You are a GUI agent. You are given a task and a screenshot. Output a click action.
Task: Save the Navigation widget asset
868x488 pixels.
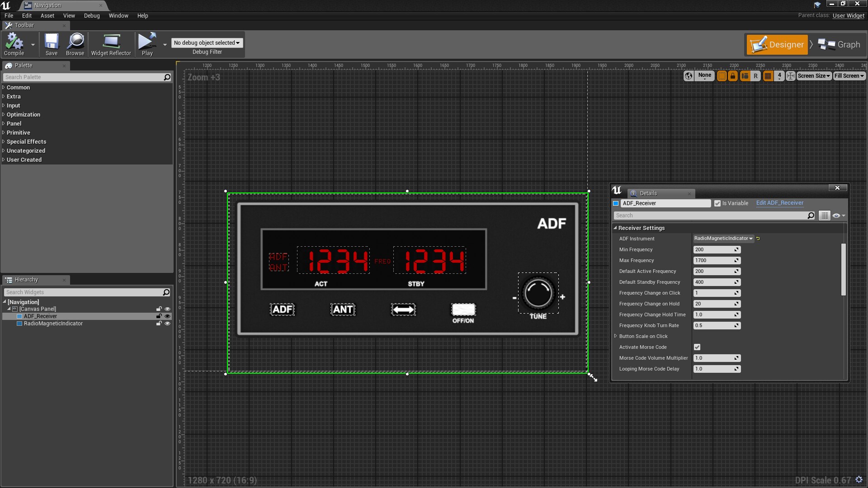pyautogui.click(x=51, y=44)
